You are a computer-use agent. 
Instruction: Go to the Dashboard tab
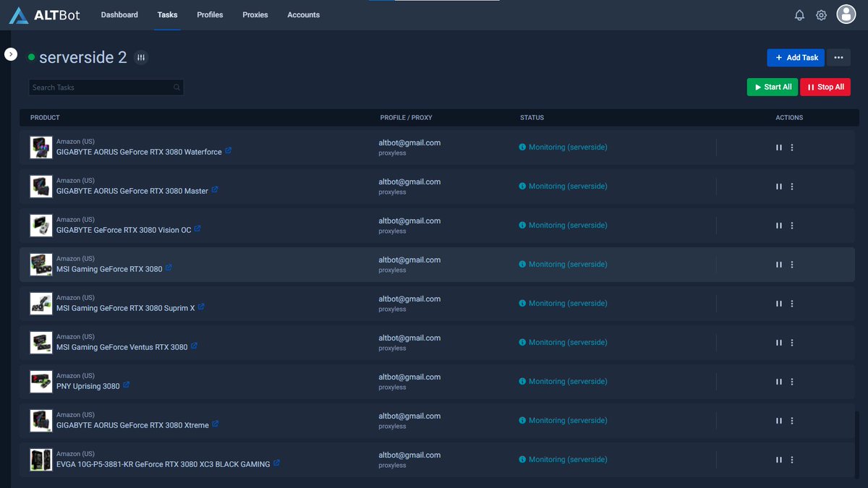tap(119, 14)
